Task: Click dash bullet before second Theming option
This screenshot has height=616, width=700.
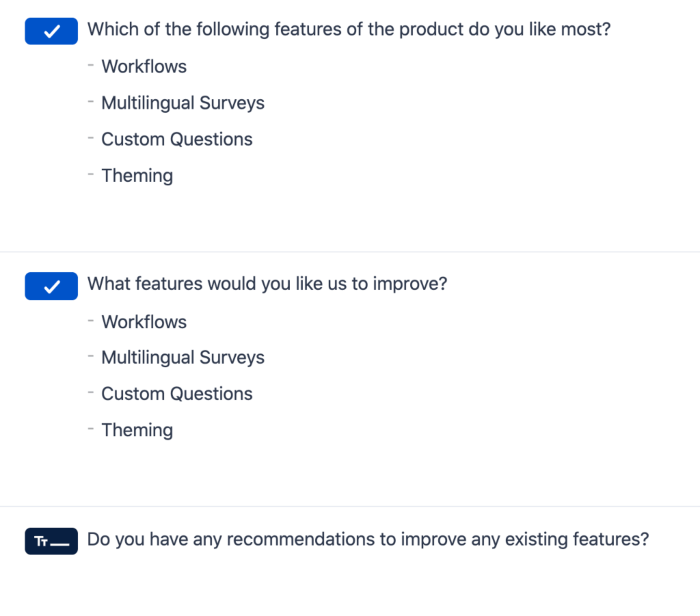Action: coord(91,429)
